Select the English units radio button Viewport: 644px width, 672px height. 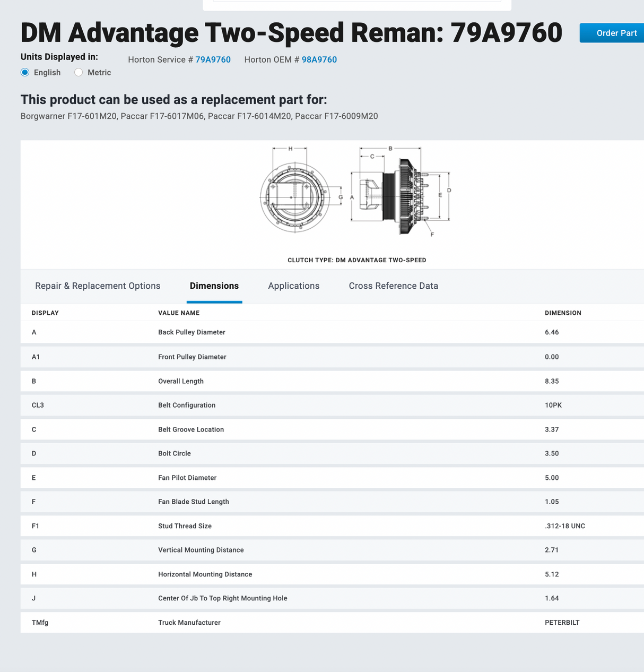[25, 72]
